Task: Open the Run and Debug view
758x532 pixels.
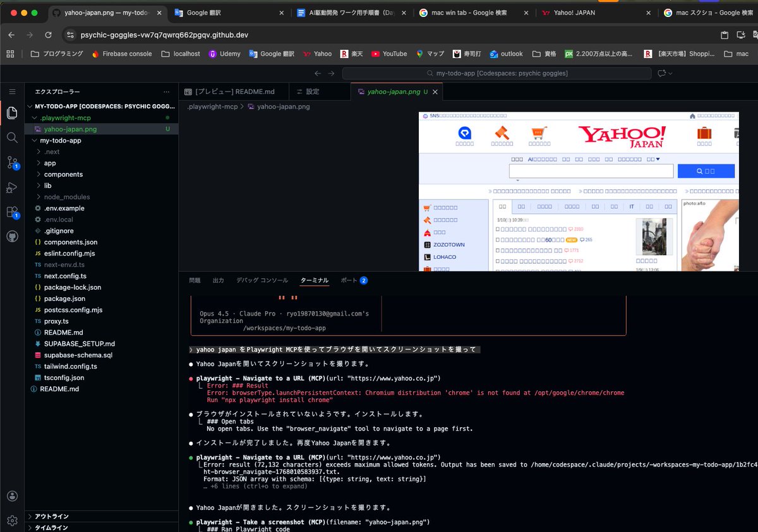Action: pos(12,187)
